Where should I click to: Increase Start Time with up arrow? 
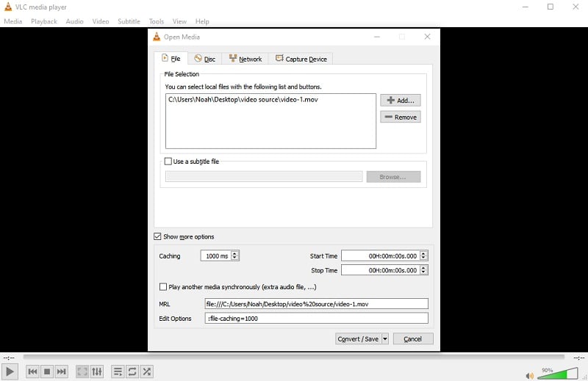click(x=424, y=253)
